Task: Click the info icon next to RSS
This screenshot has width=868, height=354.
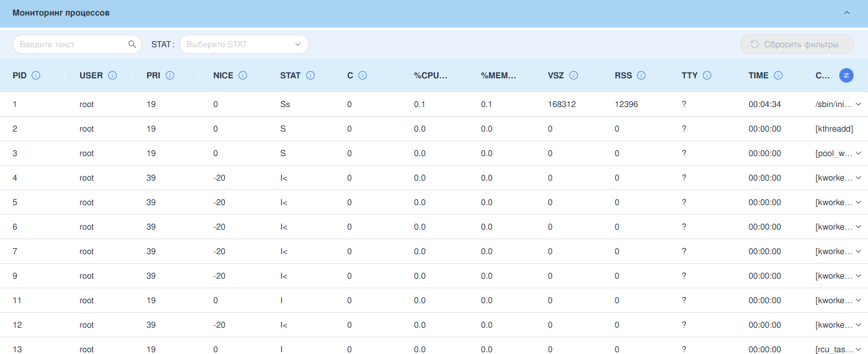Action: point(641,75)
